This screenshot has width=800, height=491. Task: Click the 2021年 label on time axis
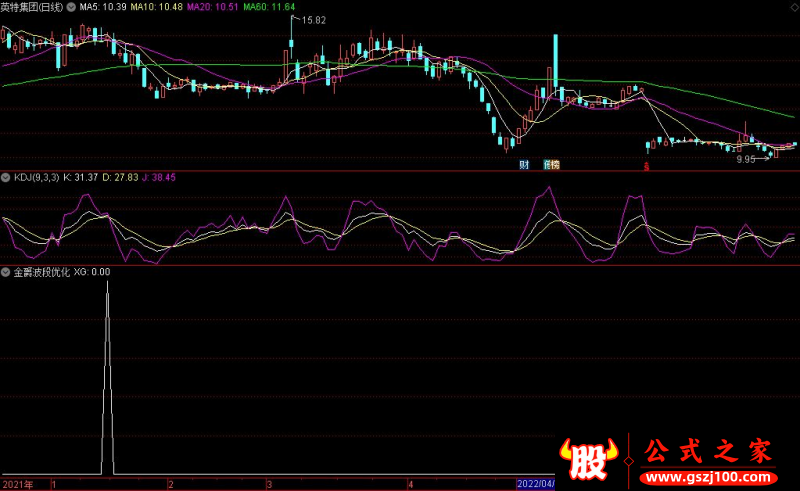18,484
